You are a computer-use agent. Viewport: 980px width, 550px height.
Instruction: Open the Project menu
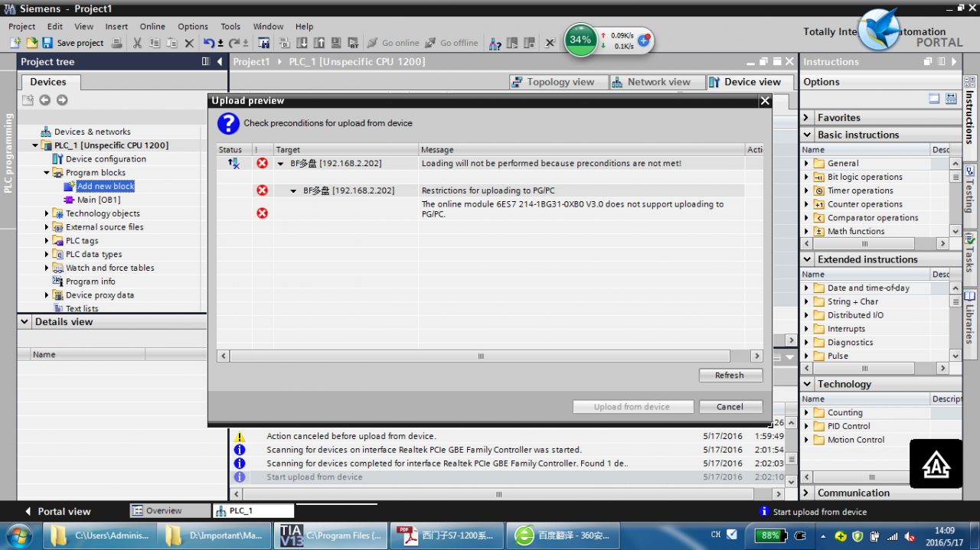[22, 26]
